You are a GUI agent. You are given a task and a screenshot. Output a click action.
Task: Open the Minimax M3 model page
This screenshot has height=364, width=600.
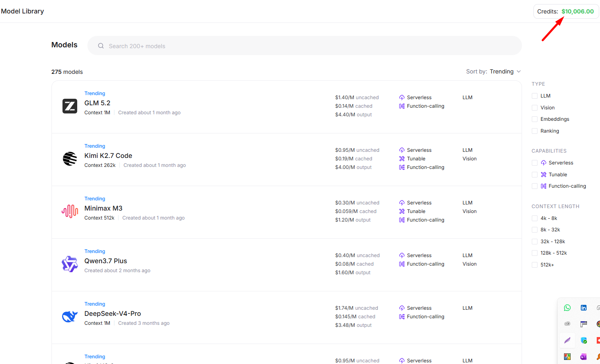click(x=103, y=208)
